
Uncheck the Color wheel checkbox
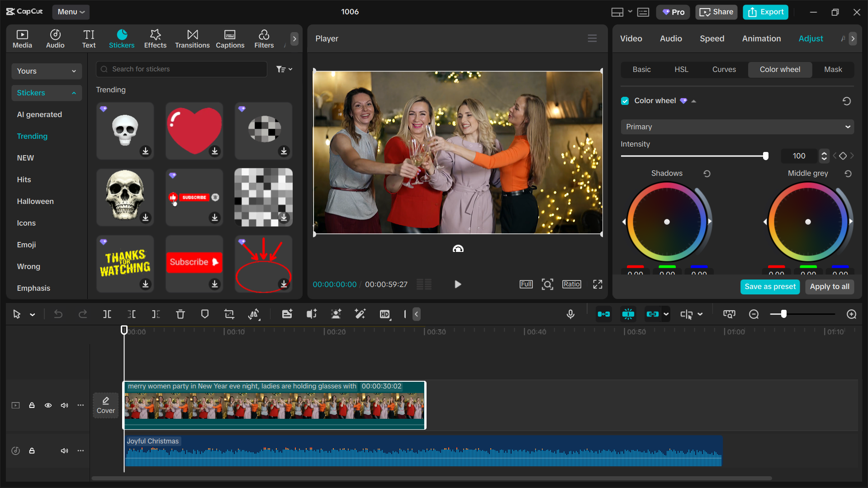[625, 101]
